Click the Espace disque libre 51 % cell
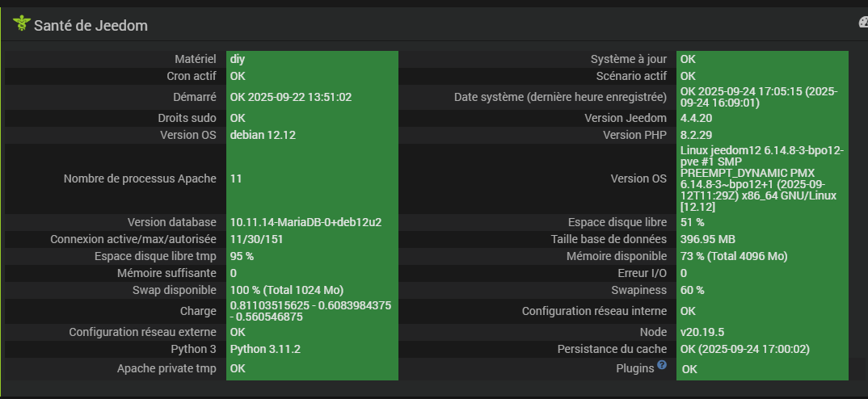This screenshot has width=868, height=399. (x=693, y=222)
